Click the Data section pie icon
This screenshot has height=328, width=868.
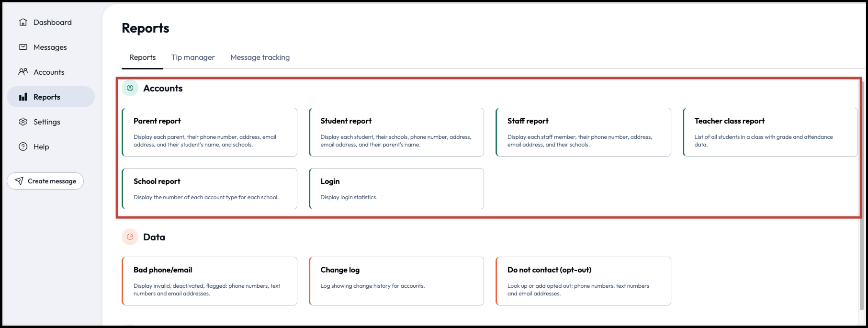(130, 237)
